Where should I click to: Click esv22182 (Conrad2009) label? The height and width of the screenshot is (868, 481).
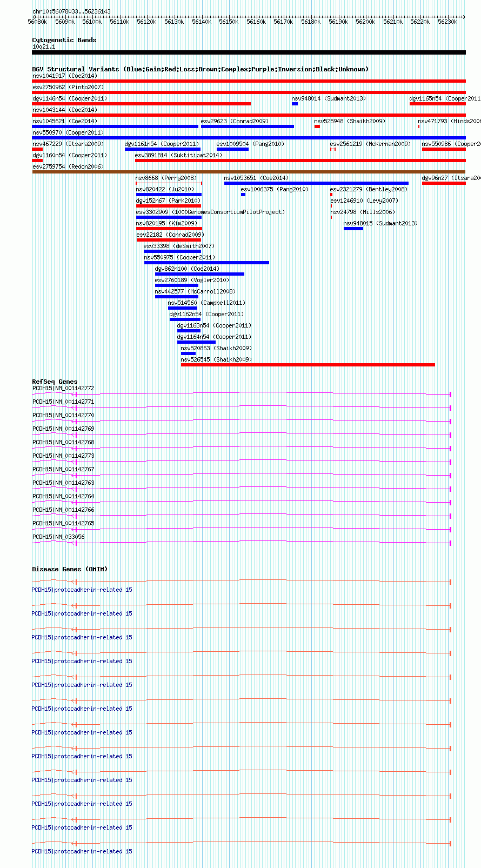(x=170, y=235)
